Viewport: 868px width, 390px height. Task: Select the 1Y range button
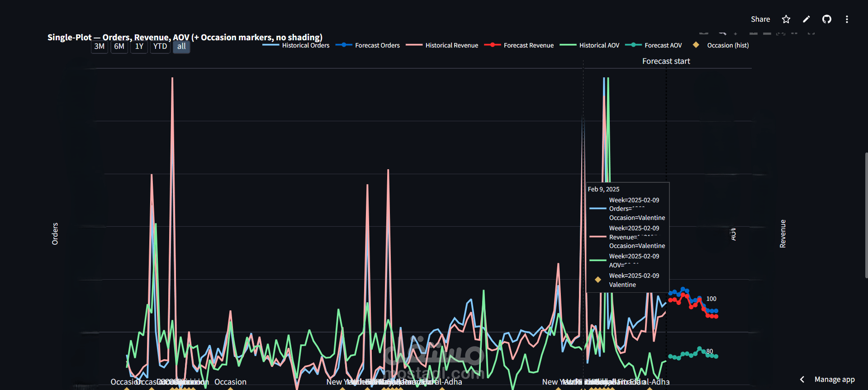[x=139, y=47]
